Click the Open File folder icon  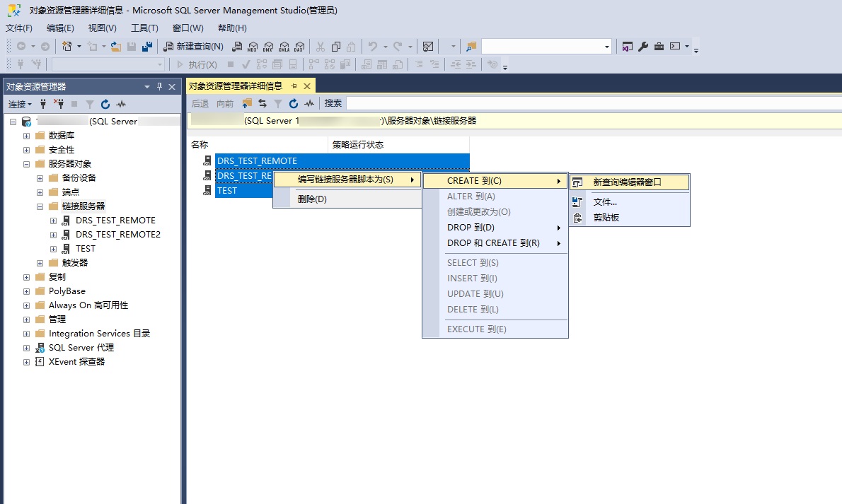115,47
